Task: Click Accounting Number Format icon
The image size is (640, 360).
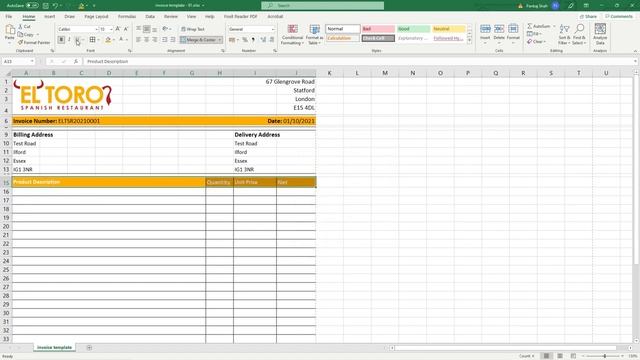Action: point(231,40)
